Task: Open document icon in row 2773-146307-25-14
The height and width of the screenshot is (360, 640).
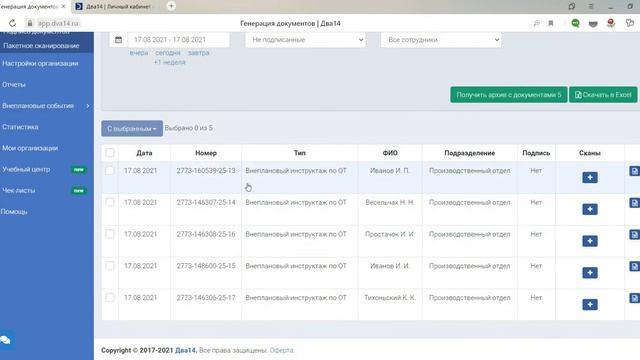Action: (x=634, y=203)
